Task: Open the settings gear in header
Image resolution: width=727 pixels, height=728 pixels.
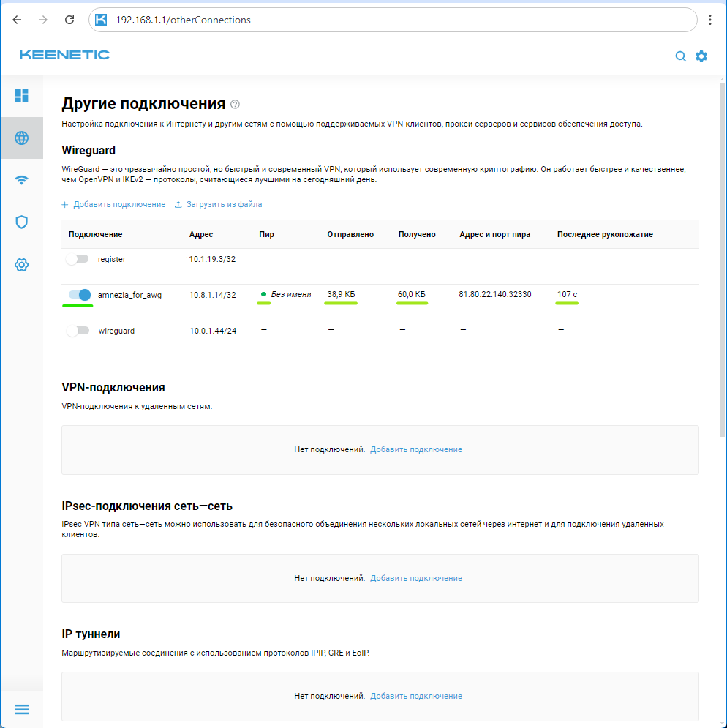Action: (x=701, y=56)
